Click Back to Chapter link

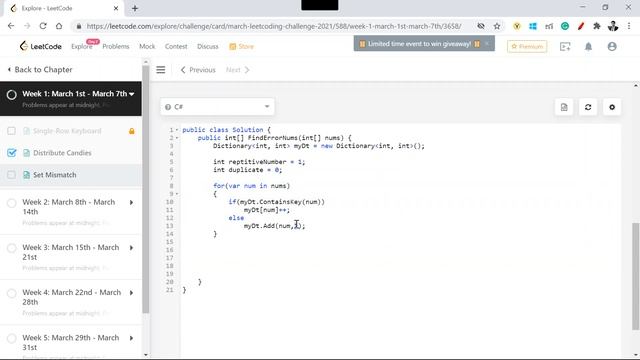pos(40,70)
